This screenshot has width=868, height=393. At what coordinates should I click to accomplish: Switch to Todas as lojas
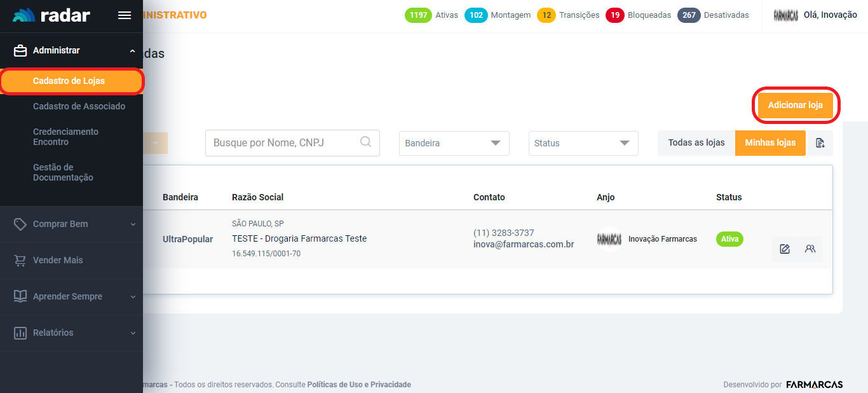[x=696, y=143]
